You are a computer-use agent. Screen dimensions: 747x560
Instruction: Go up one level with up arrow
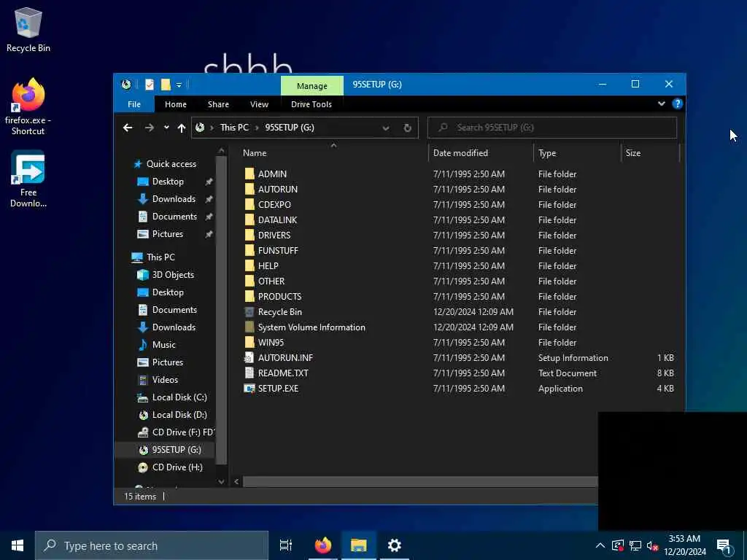coord(182,128)
